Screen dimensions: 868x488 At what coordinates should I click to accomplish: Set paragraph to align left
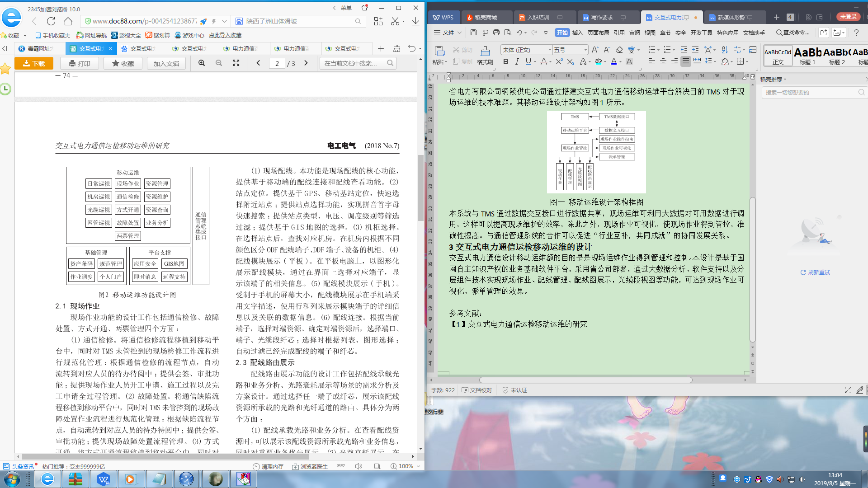651,61
